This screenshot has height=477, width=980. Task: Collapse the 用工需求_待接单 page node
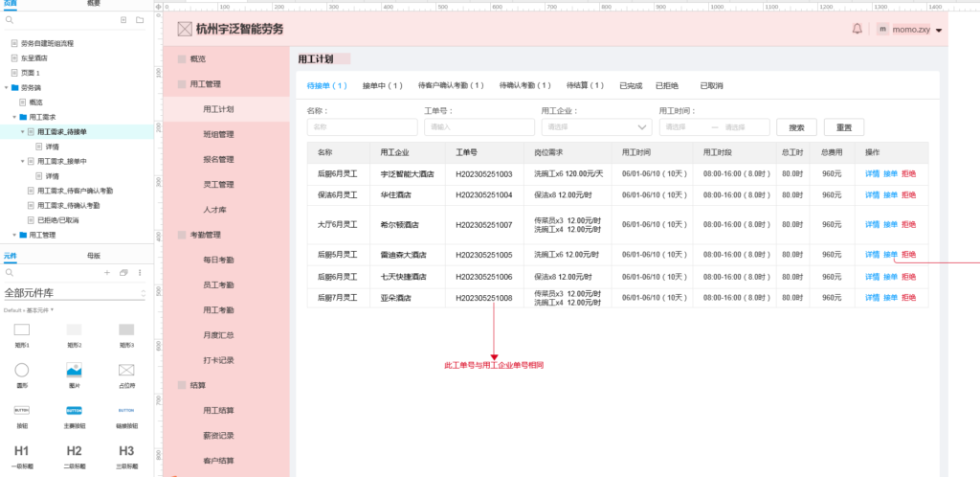(x=22, y=132)
